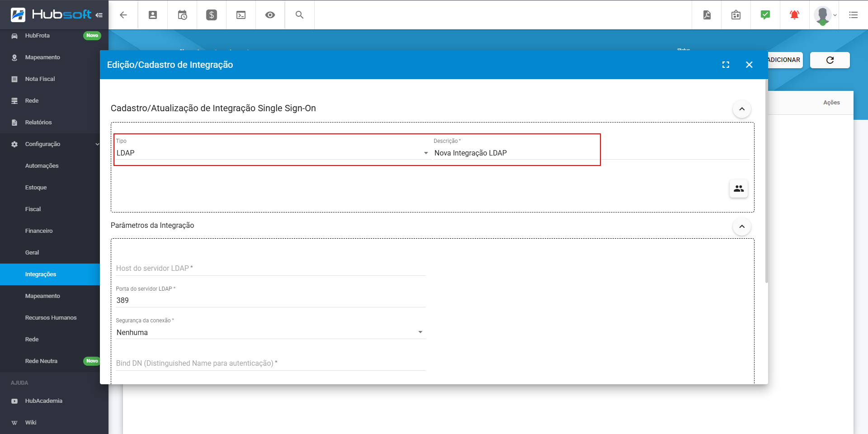The image size is (868, 434).
Task: Click the Relatórios file icon
Action: tap(14, 123)
